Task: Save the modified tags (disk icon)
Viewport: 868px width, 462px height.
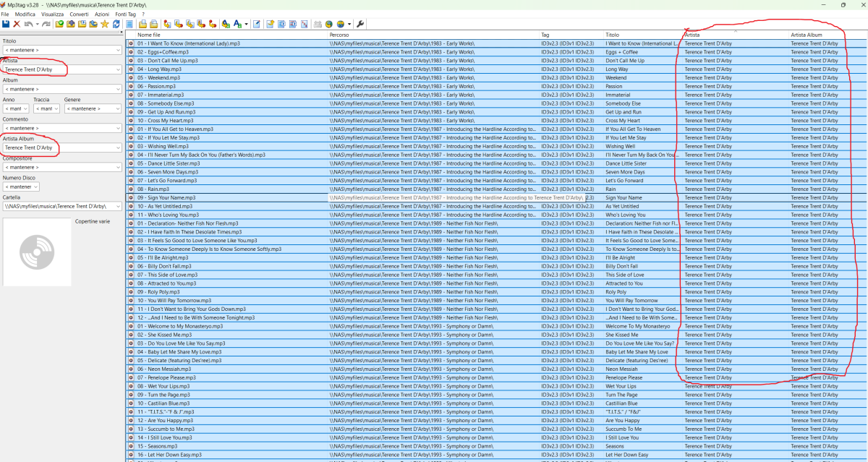Action: 7,24
